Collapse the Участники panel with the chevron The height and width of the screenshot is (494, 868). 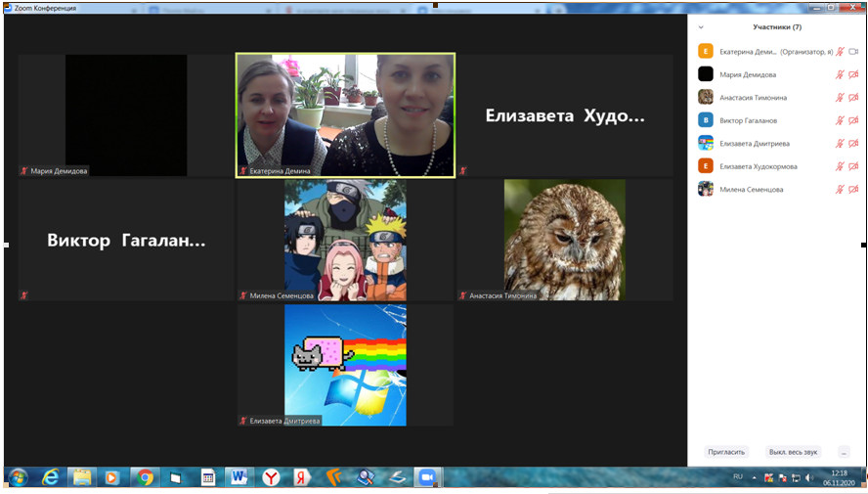[701, 27]
